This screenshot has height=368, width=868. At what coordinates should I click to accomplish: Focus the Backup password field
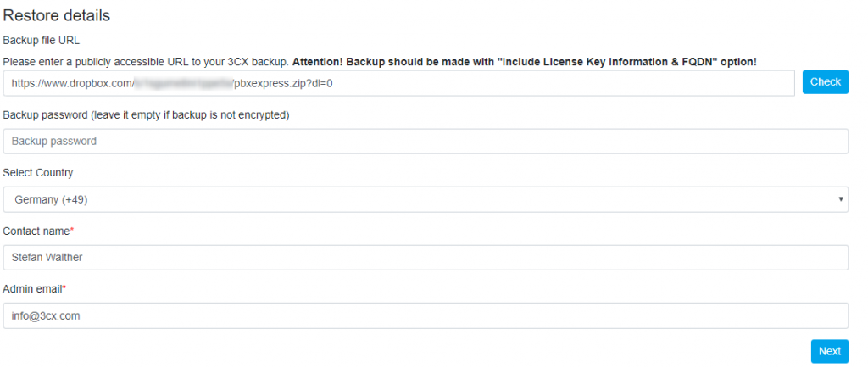426,142
